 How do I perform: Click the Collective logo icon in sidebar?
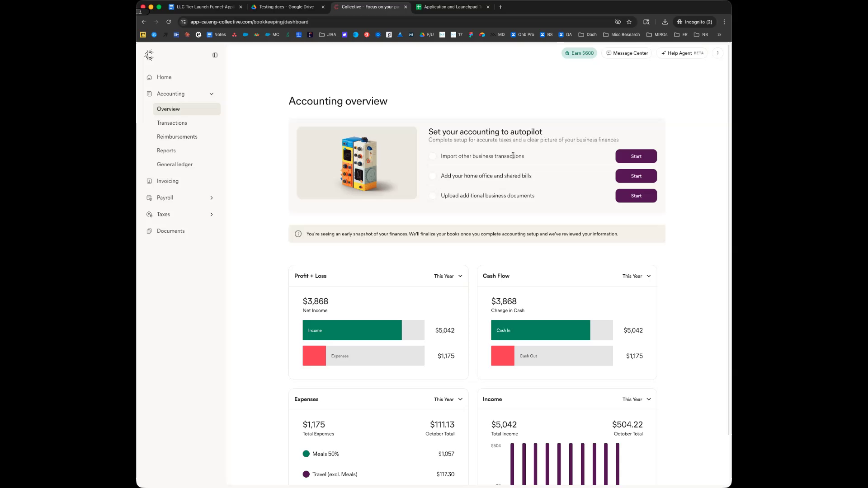point(149,55)
